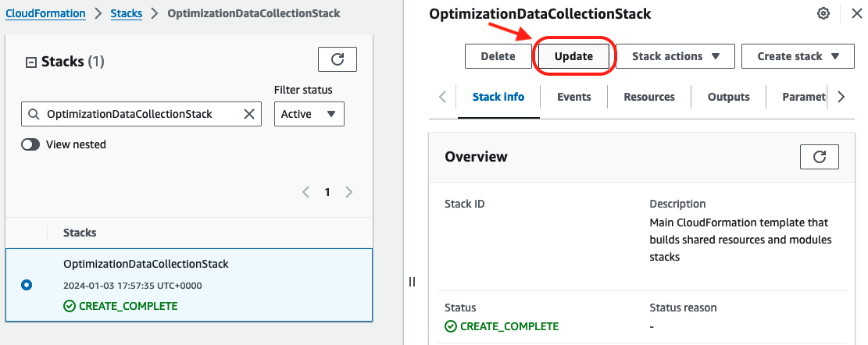The image size is (868, 345).
Task: Click the stack description text
Action: [741, 240]
